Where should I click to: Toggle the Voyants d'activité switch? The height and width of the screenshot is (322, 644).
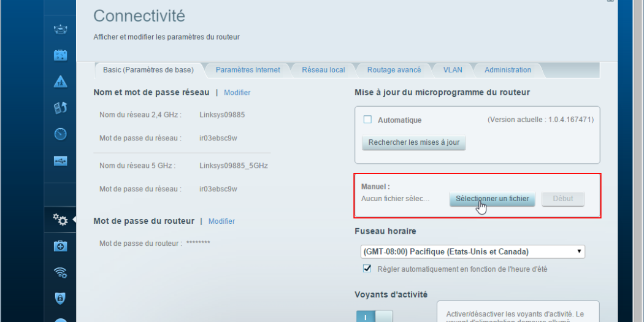374,316
